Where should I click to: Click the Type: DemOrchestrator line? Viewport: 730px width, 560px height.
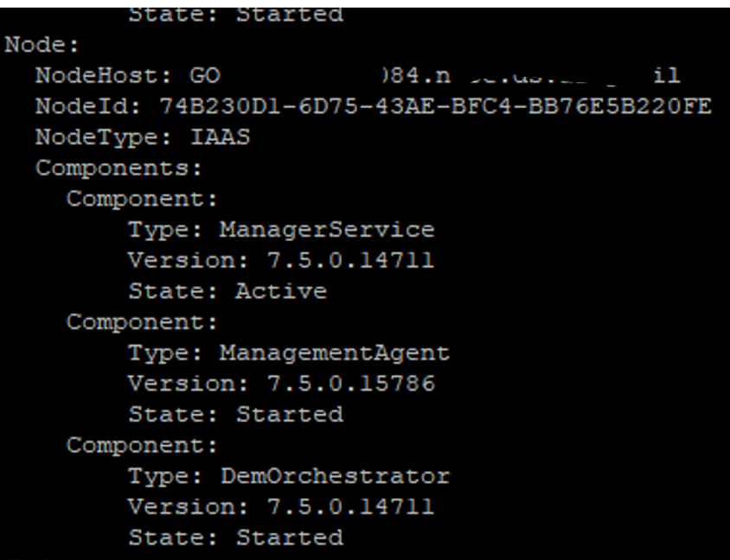tap(289, 475)
